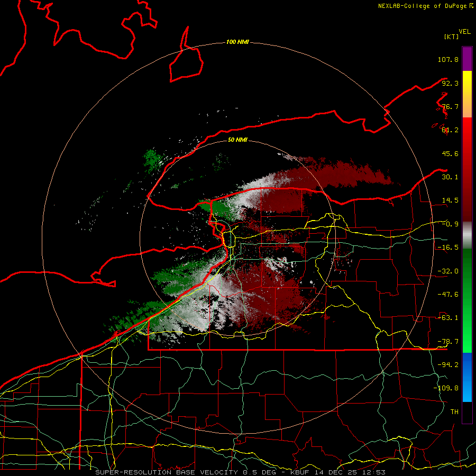Click the 100 NMI range ring label
476x476 pixels.
click(x=237, y=42)
